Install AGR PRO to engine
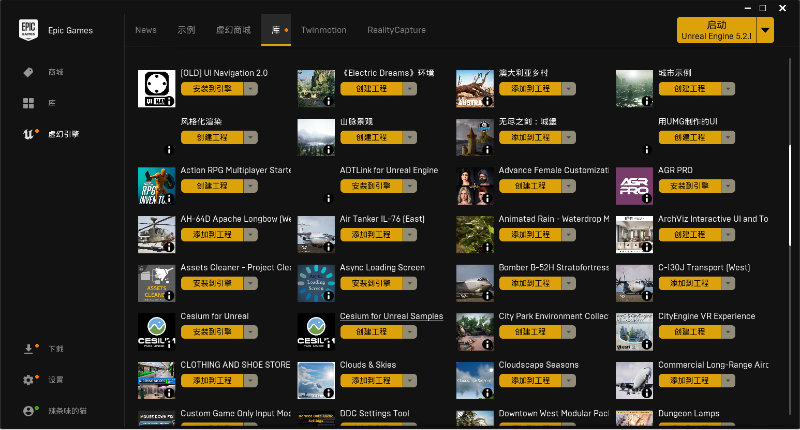 (x=689, y=186)
